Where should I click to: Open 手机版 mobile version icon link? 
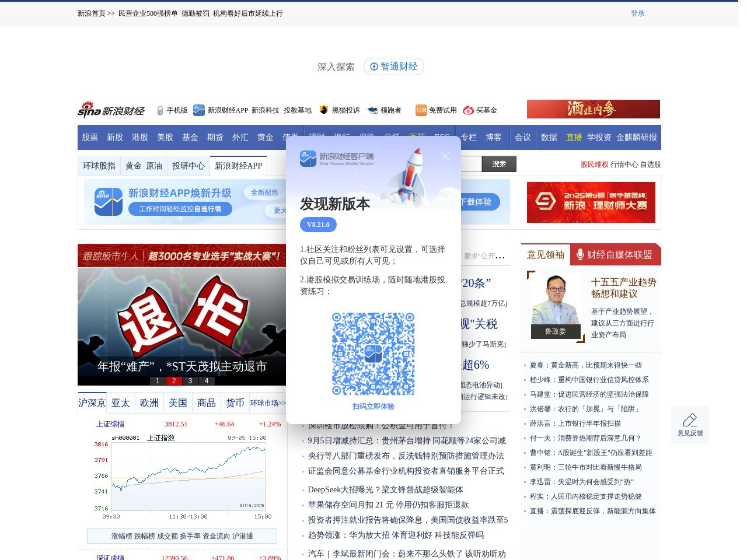[172, 110]
